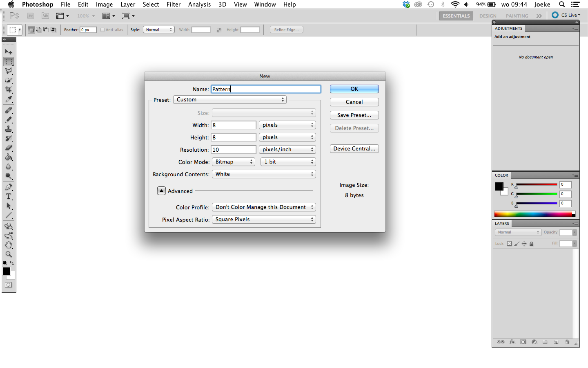This screenshot has width=588, height=368.
Task: Open the Layer menu
Action: 128,4
